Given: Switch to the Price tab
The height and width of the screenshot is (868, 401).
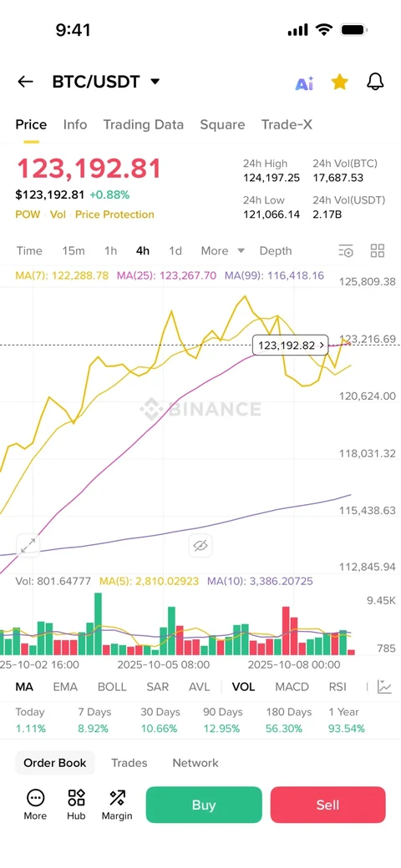Looking at the screenshot, I should pos(31,124).
